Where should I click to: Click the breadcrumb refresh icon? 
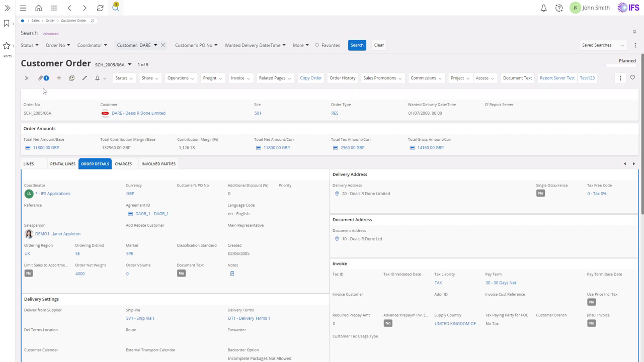(92, 21)
